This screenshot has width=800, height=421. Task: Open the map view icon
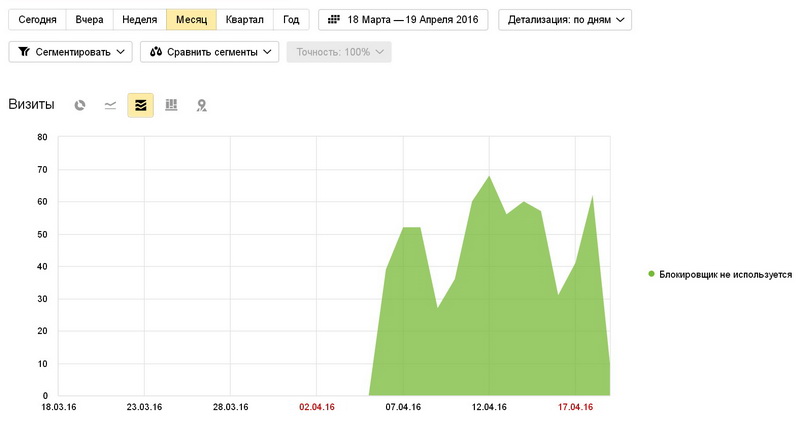point(201,105)
